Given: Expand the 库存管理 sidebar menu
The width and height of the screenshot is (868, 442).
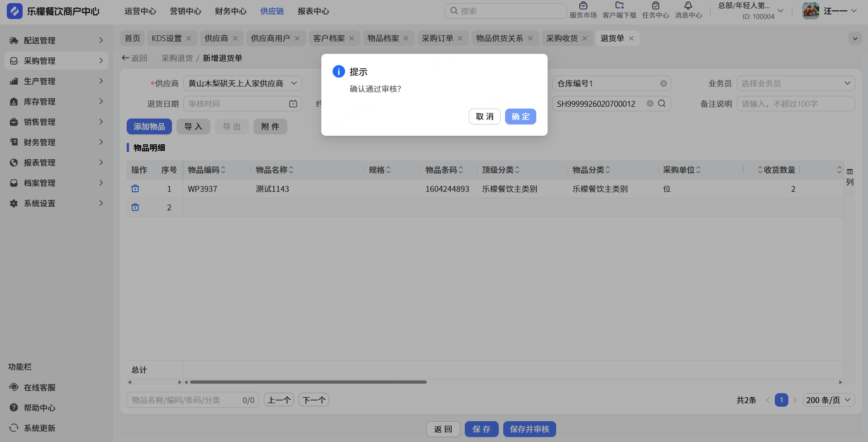Looking at the screenshot, I should click(56, 102).
